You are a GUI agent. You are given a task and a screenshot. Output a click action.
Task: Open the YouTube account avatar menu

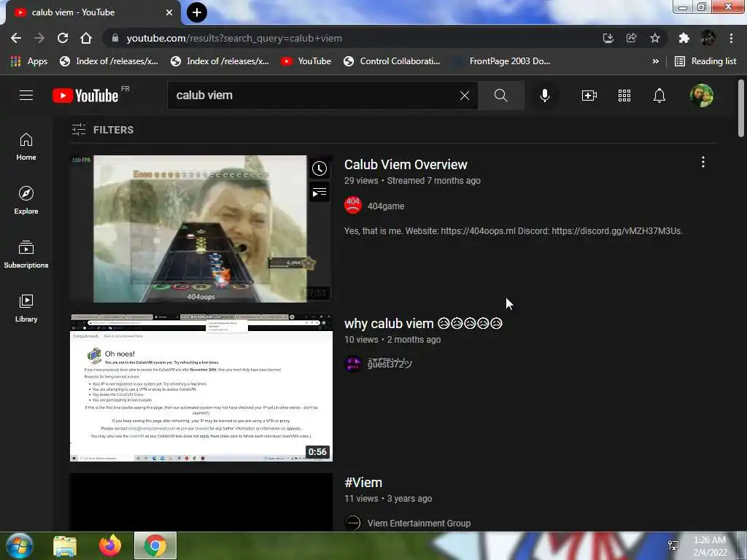(x=702, y=96)
